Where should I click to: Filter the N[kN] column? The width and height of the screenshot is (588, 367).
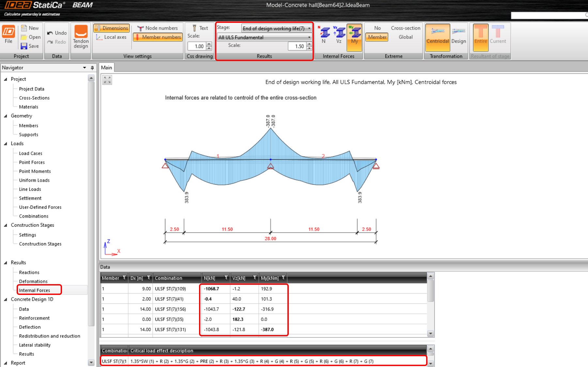click(x=226, y=278)
